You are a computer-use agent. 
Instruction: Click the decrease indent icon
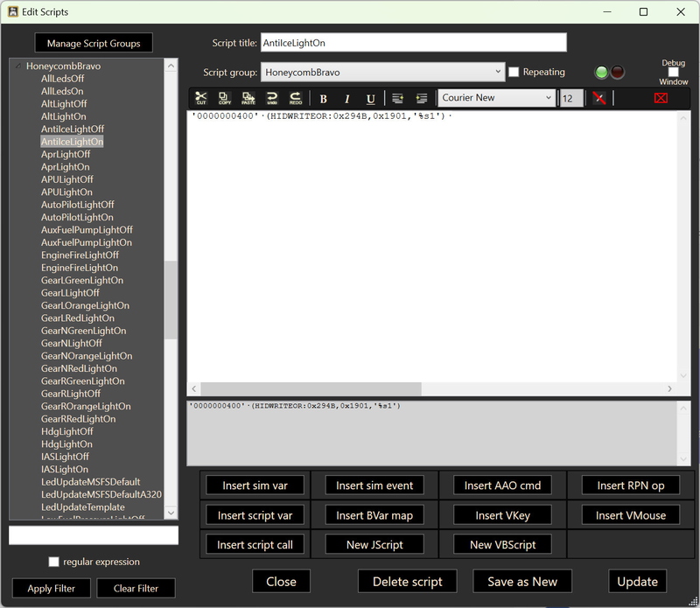click(399, 98)
